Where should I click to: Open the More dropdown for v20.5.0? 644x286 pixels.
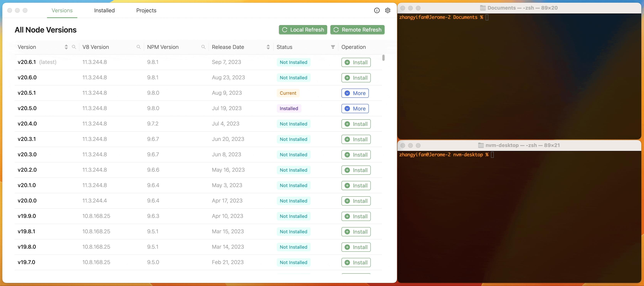tap(355, 108)
